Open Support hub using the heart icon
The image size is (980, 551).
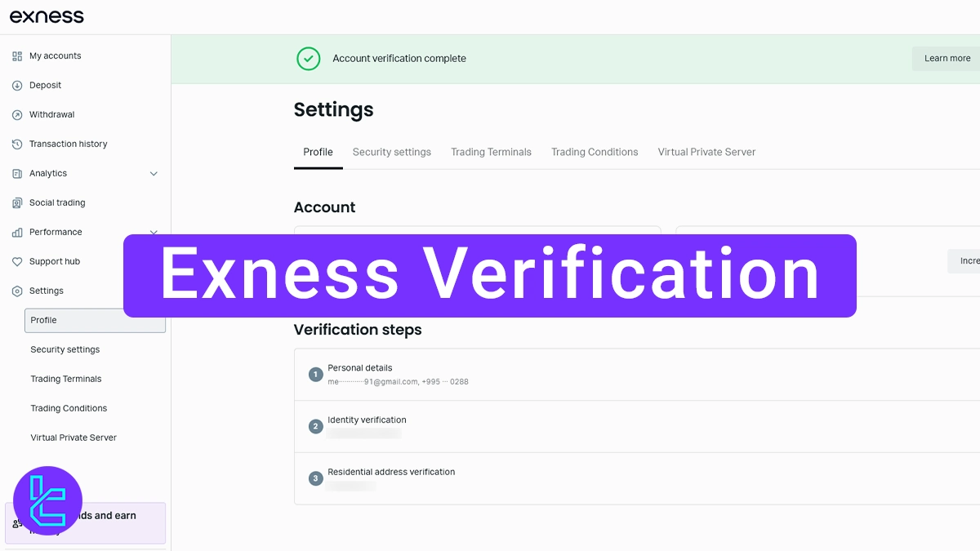click(16, 261)
